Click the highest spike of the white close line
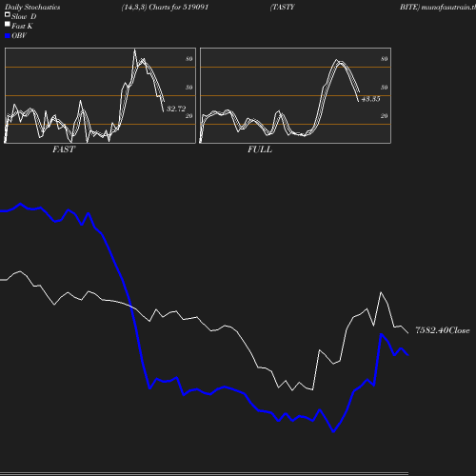 click(x=381, y=292)
